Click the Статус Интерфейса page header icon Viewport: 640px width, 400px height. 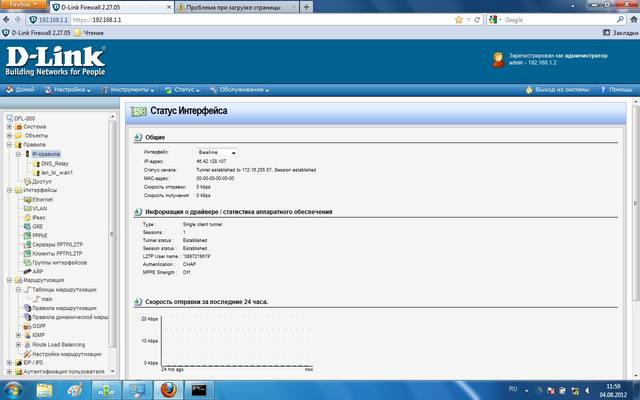click(x=138, y=111)
